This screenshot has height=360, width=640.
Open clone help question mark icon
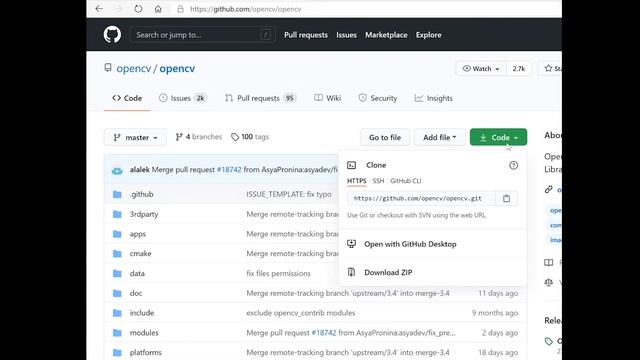(513, 165)
